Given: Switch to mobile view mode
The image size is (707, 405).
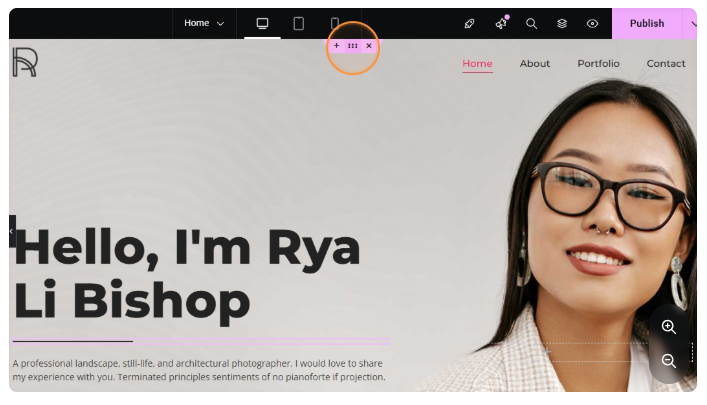Looking at the screenshot, I should click(x=335, y=23).
